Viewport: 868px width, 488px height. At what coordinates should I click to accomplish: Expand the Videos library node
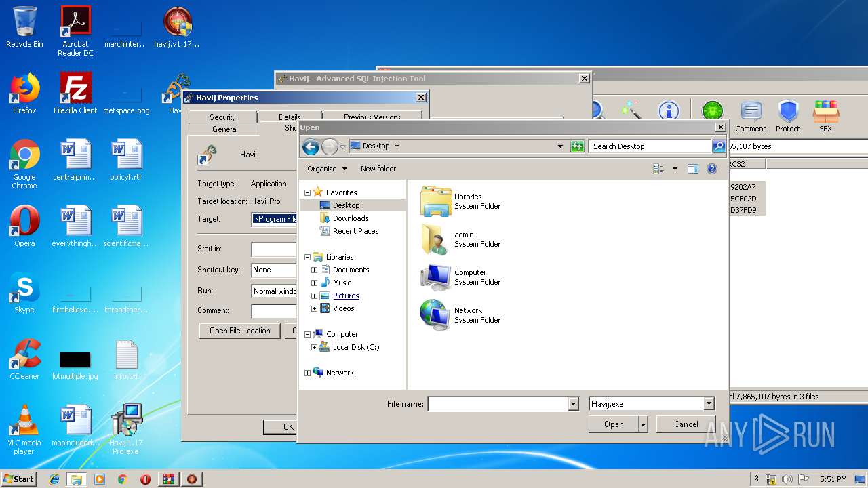314,308
